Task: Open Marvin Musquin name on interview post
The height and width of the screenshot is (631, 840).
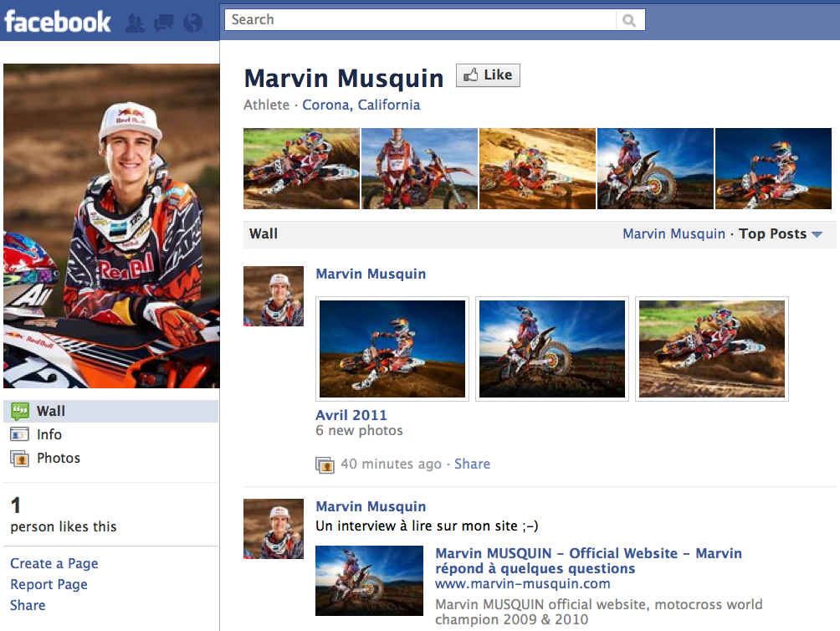Action: 371,506
